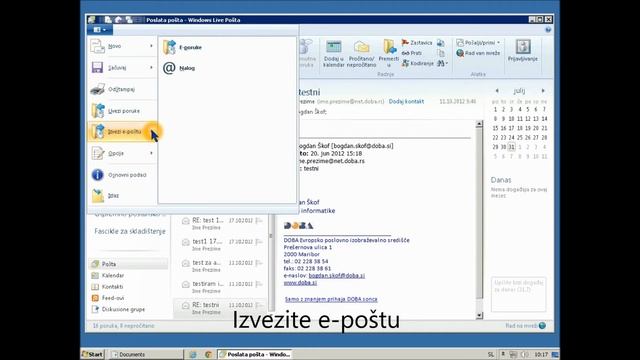Select day 17 in calendar
Image resolution: width=640 pixels, height=360 pixels.
511,128
